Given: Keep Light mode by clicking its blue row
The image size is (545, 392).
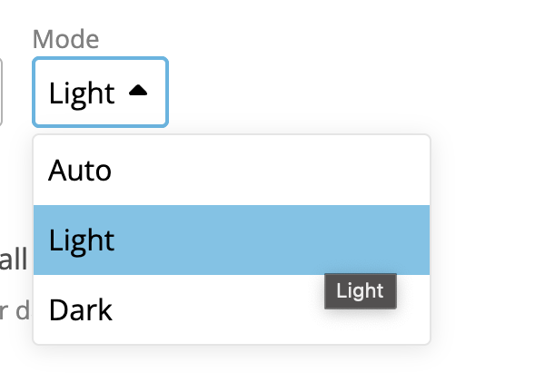Looking at the screenshot, I should point(227,240).
